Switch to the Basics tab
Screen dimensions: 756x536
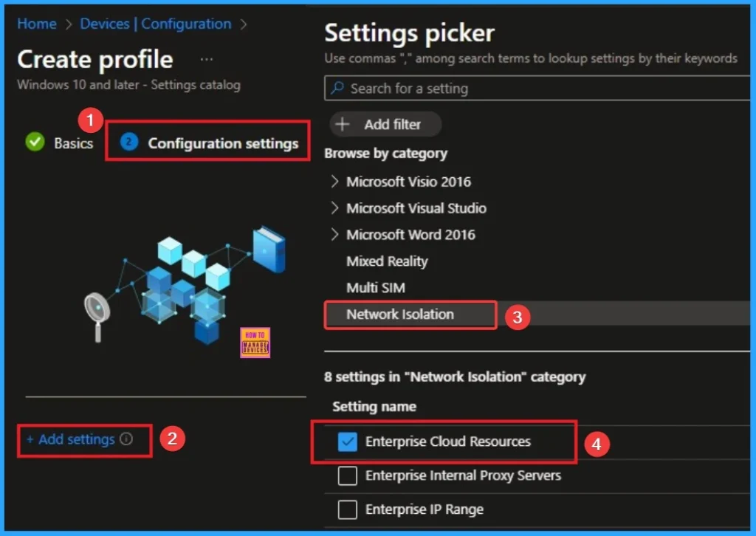click(72, 144)
